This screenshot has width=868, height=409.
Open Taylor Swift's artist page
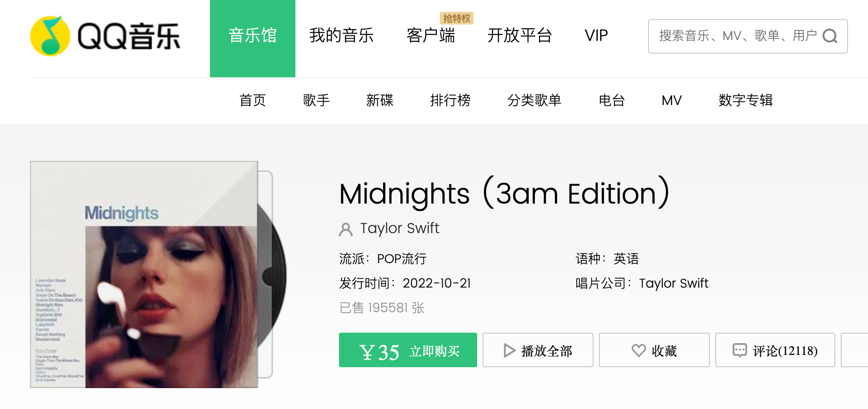(399, 229)
